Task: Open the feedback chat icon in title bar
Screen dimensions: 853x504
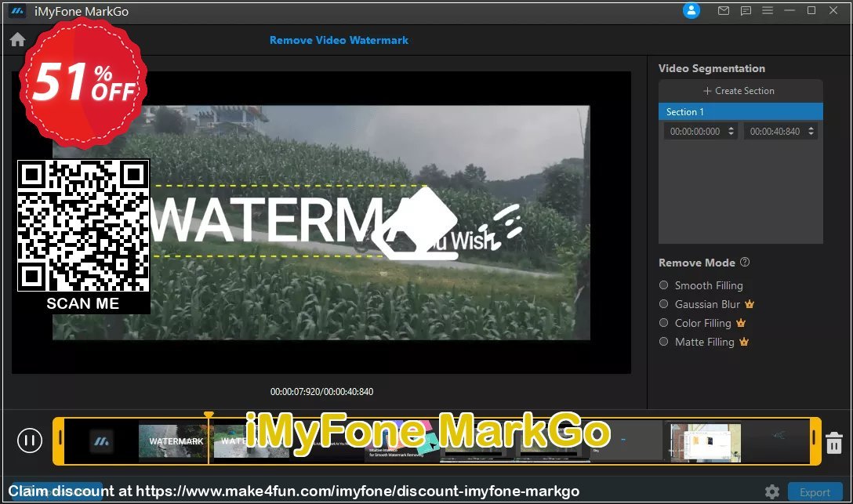Action: pos(746,10)
